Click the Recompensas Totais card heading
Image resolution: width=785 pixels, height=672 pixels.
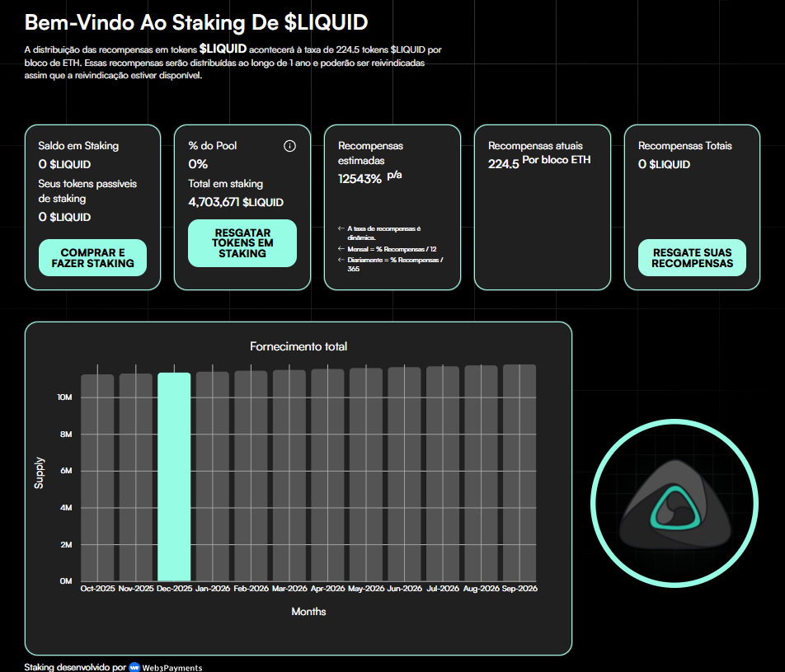coord(684,146)
